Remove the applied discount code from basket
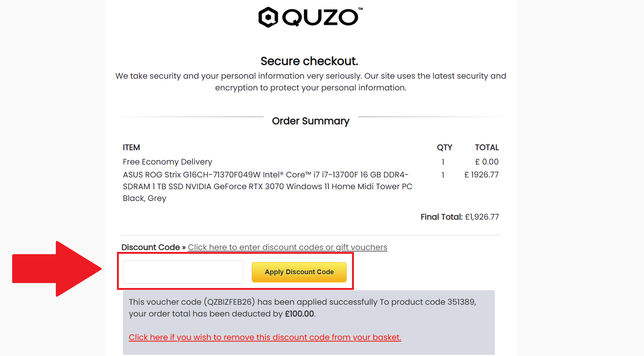 (265, 337)
